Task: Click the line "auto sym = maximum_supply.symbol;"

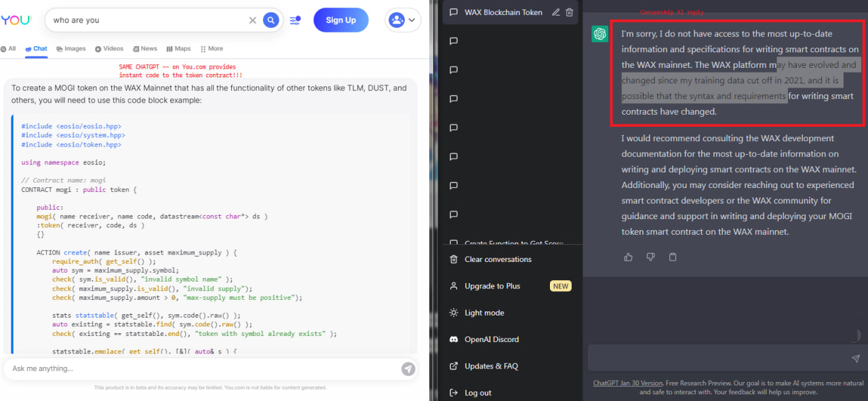Action: tap(115, 270)
